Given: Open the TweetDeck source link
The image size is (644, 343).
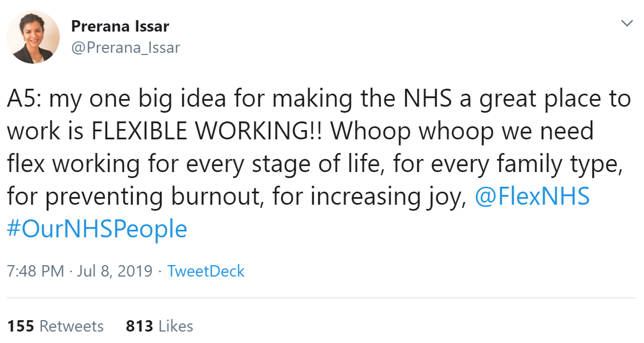Looking at the screenshot, I should click(206, 271).
